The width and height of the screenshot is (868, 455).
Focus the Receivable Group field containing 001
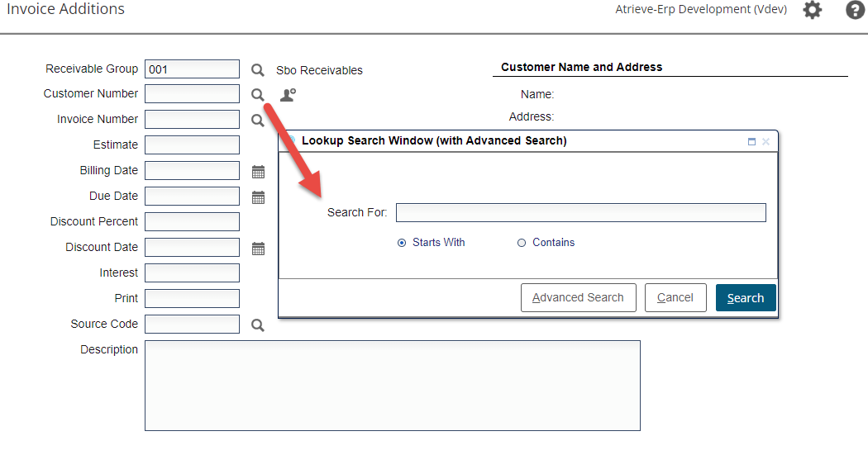192,69
